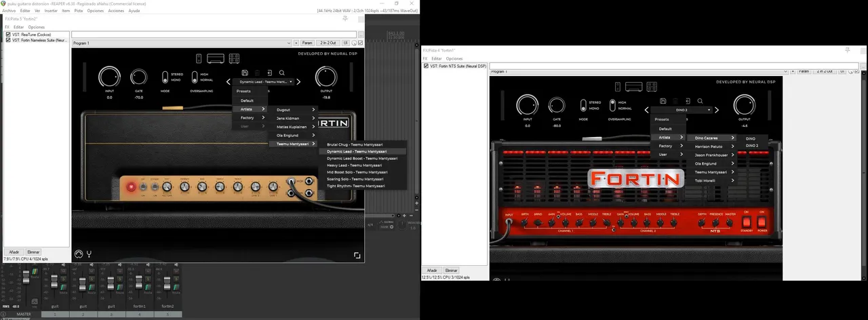Uncheck VST Fortin NTS Suite in FX list

[x=426, y=66]
